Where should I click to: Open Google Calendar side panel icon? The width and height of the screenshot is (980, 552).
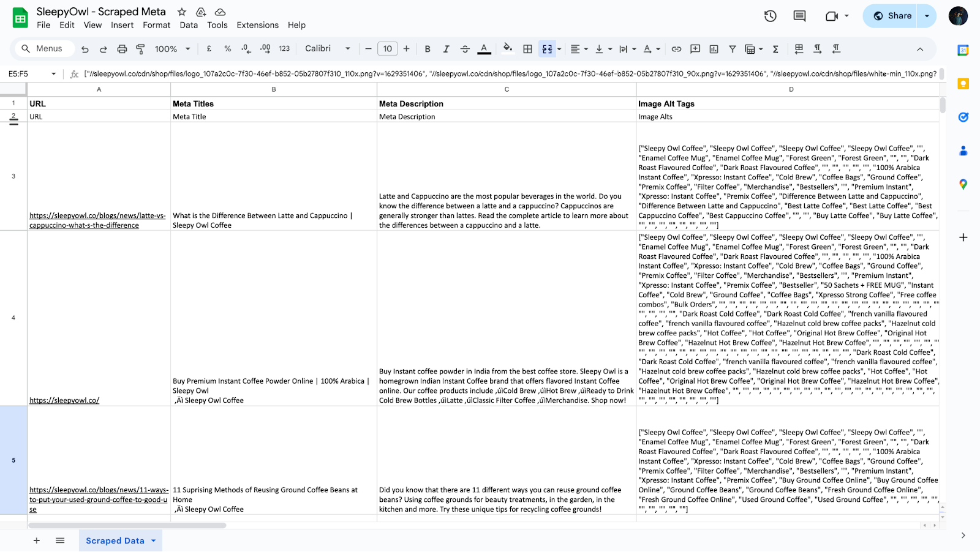pos(963,50)
